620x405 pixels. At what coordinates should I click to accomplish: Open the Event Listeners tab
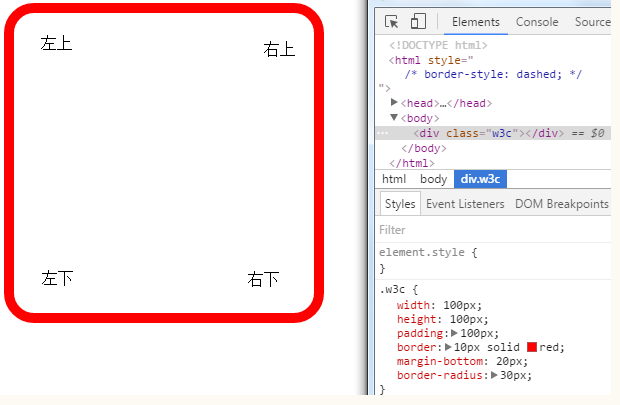point(465,204)
